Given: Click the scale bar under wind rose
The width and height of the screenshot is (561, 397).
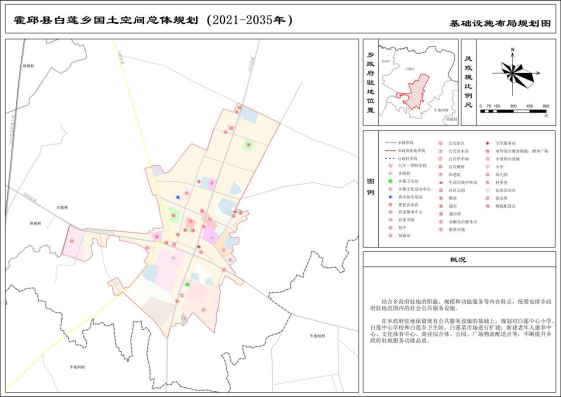Looking at the screenshot, I should pyautogui.click(x=513, y=111).
